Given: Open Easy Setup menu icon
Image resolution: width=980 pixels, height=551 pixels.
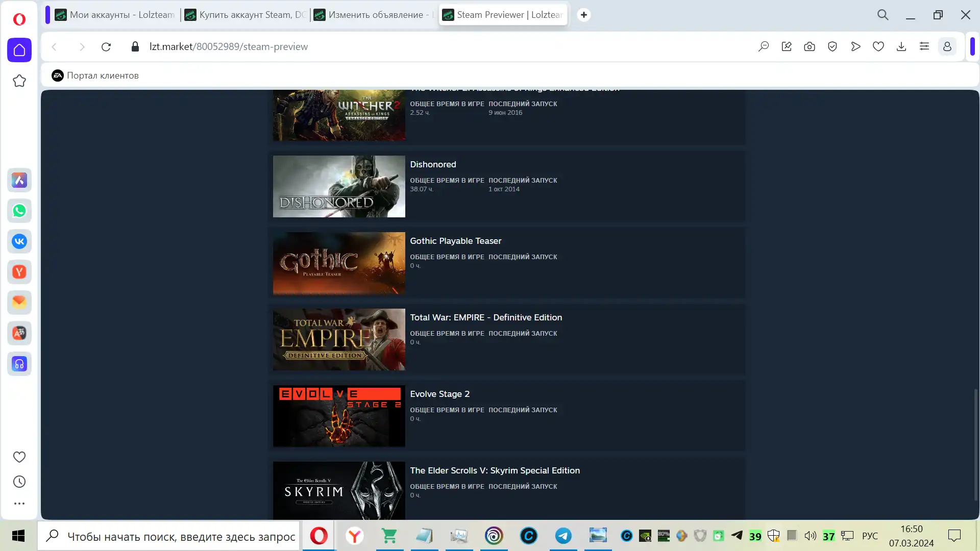Looking at the screenshot, I should [x=924, y=46].
